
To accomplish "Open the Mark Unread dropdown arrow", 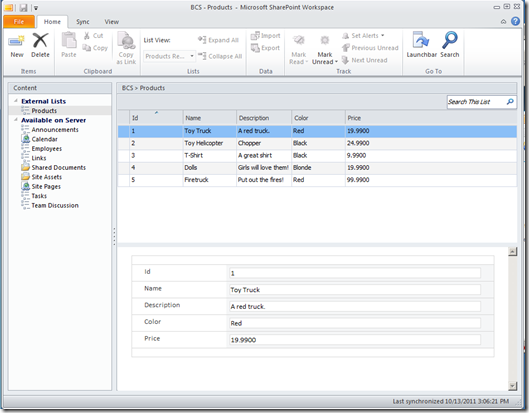I will pos(336,62).
